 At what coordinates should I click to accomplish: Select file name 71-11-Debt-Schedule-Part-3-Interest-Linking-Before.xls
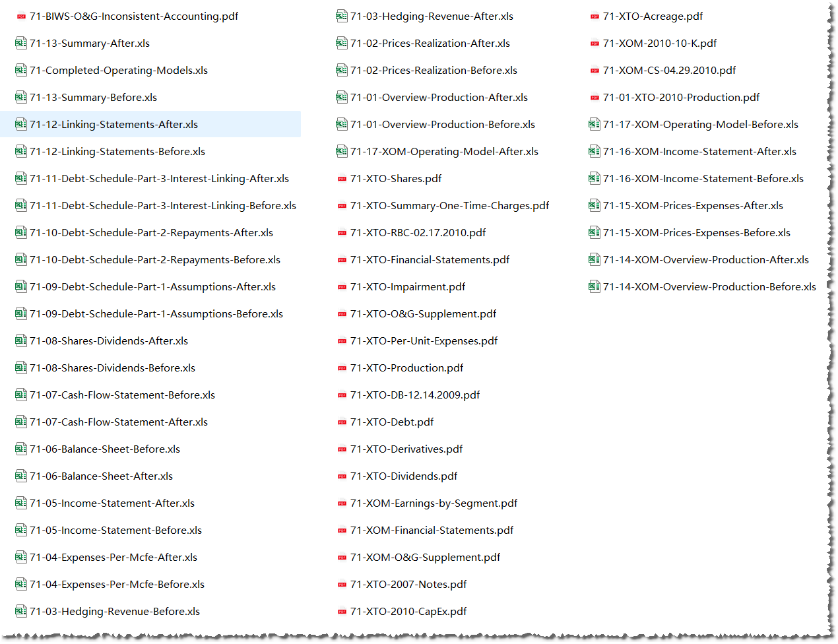click(163, 206)
